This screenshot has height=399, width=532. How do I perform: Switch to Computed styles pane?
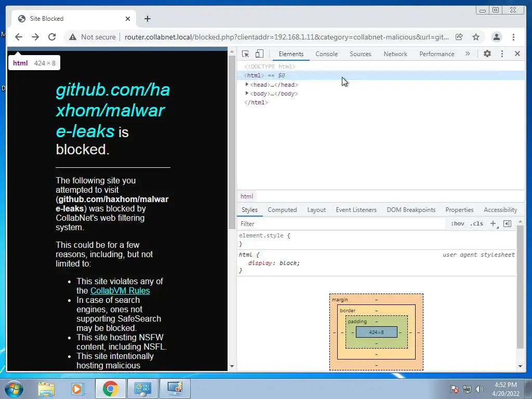click(x=282, y=210)
